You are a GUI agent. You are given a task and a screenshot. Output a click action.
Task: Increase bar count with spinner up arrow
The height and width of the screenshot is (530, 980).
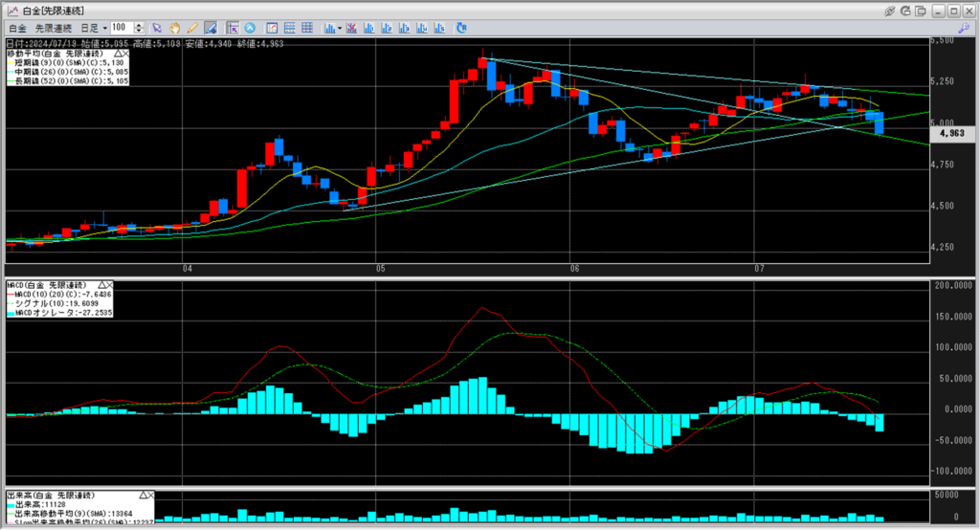click(x=141, y=25)
